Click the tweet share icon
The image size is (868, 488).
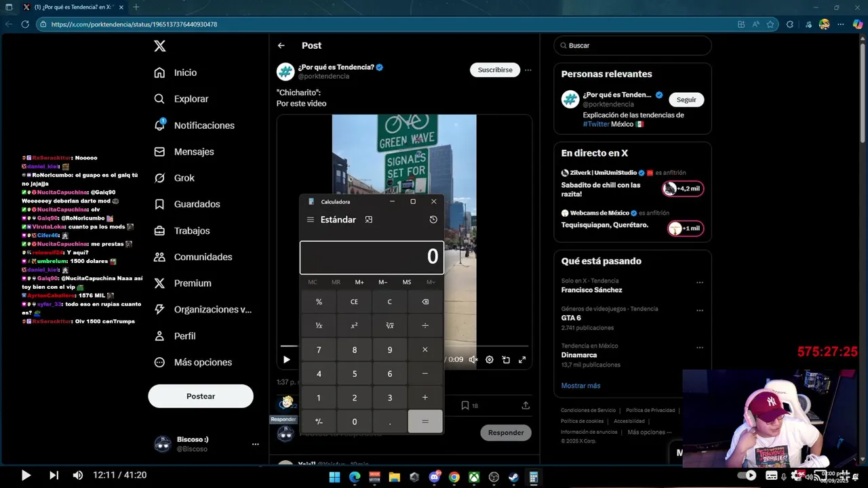526,405
